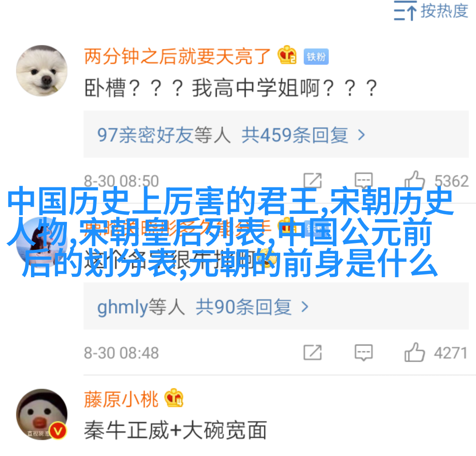This screenshot has height=456, width=476.
Task: Open user 藤原小桃 profile
Action: pos(121,399)
